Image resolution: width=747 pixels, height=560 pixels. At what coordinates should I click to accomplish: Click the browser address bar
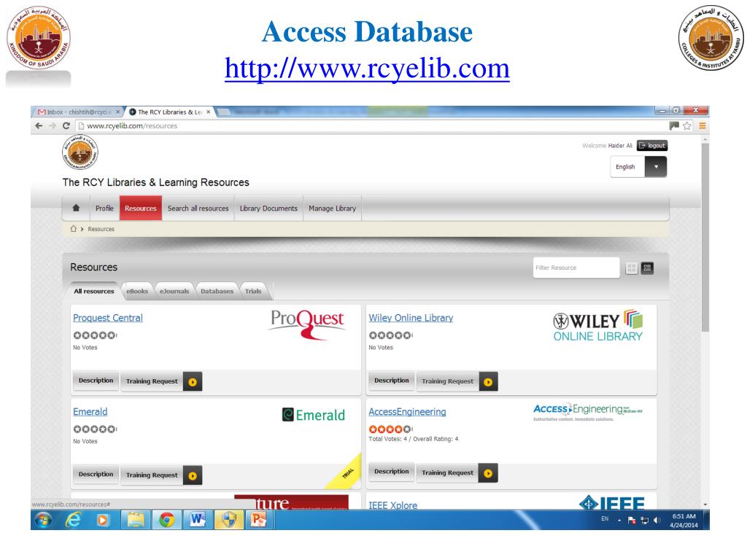[x=371, y=125]
